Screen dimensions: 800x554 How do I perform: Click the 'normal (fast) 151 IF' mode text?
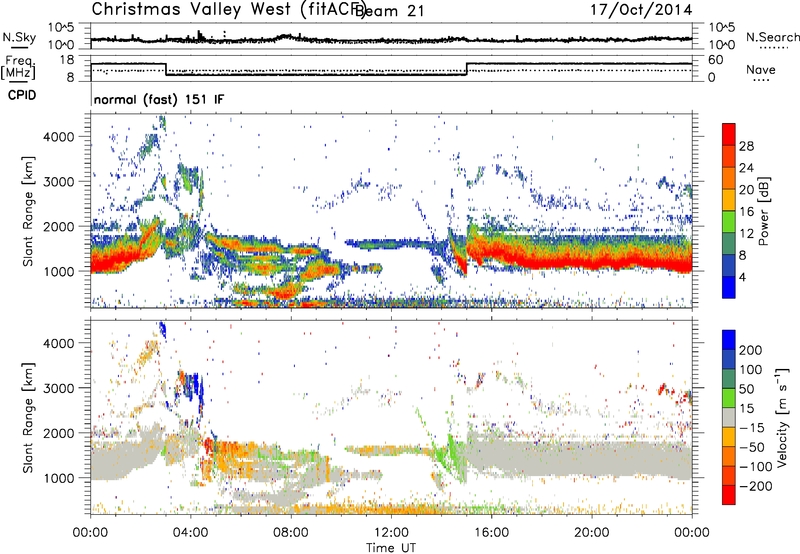(159, 99)
